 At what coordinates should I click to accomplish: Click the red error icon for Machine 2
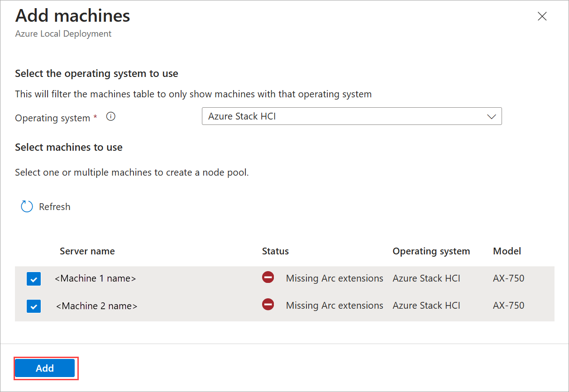tap(268, 305)
